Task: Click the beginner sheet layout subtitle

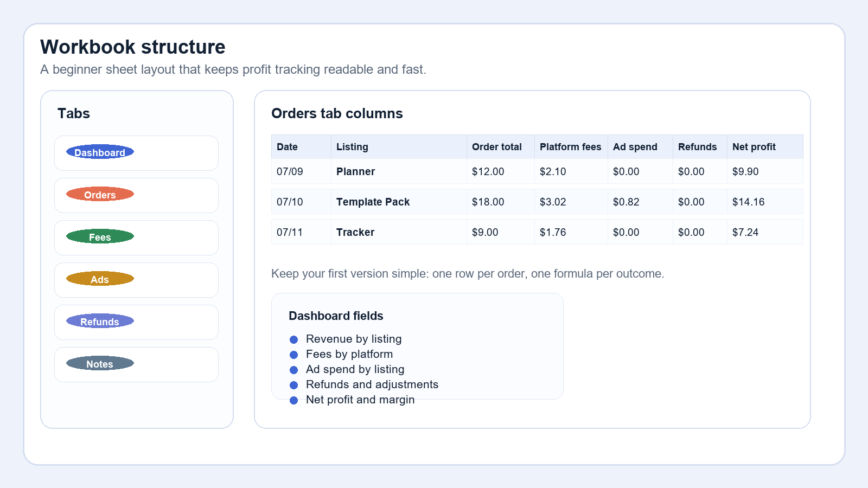Action: pyautogui.click(x=233, y=69)
